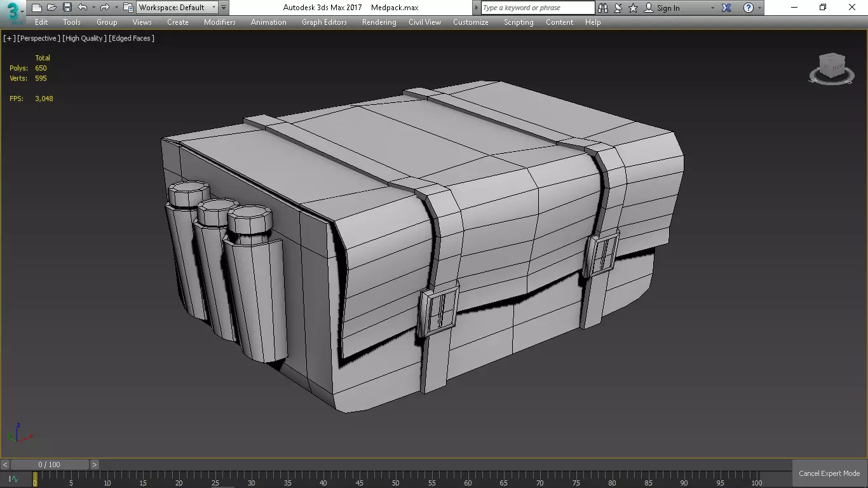Click the binoculars search icon

(602, 8)
